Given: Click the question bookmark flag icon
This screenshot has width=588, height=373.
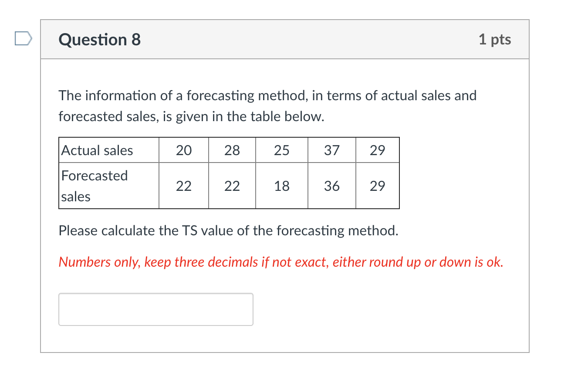Looking at the screenshot, I should [23, 39].
